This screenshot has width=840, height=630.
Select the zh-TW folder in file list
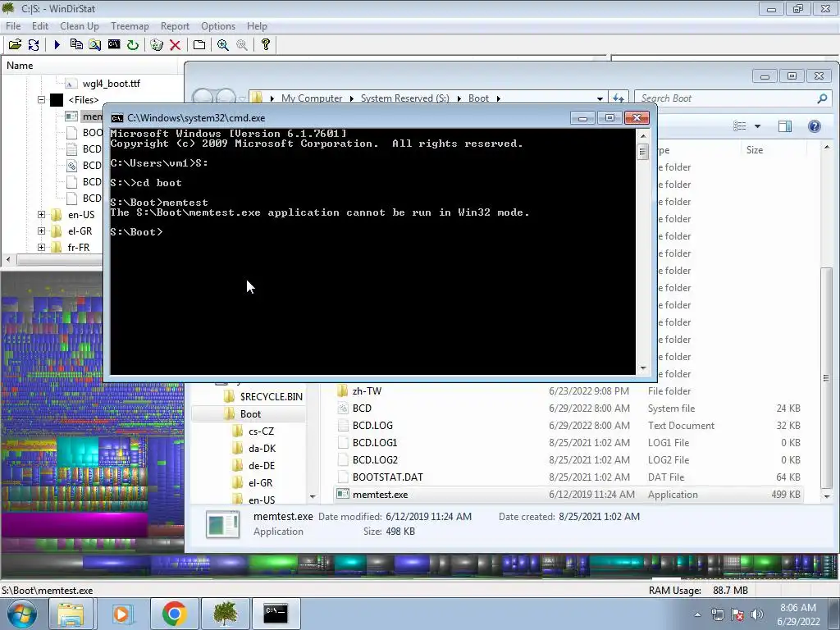pyautogui.click(x=367, y=391)
